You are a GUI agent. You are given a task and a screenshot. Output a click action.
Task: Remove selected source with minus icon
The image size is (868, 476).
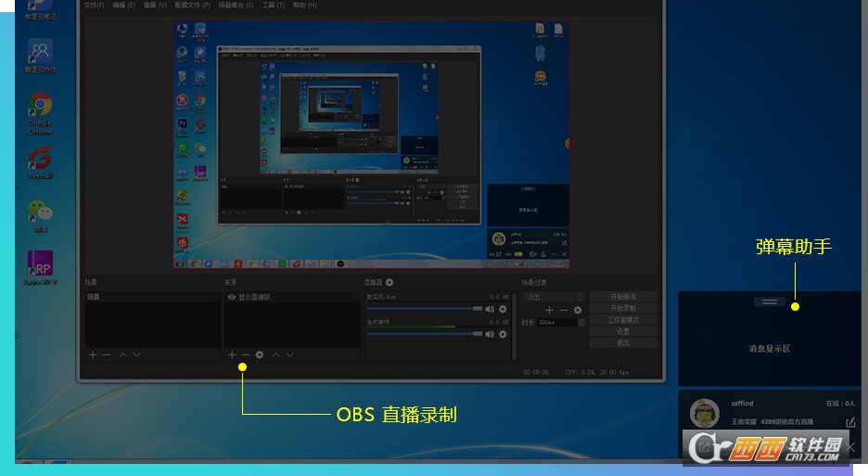click(x=246, y=354)
